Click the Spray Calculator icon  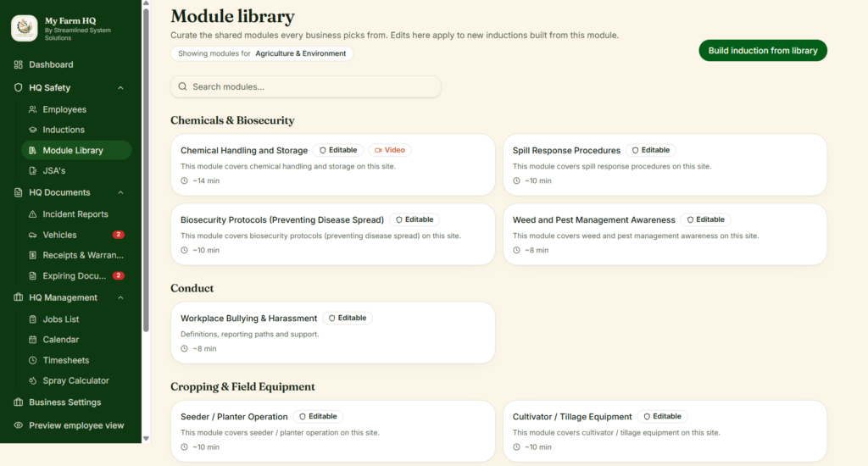click(x=33, y=380)
